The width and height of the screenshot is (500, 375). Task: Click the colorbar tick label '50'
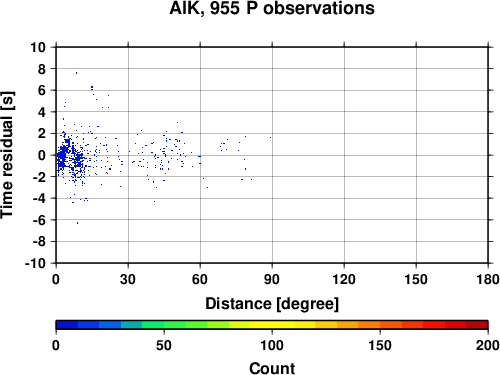click(164, 345)
